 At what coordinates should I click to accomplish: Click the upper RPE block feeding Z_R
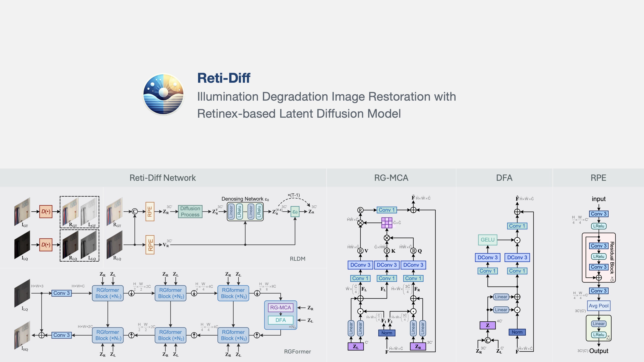pyautogui.click(x=150, y=212)
